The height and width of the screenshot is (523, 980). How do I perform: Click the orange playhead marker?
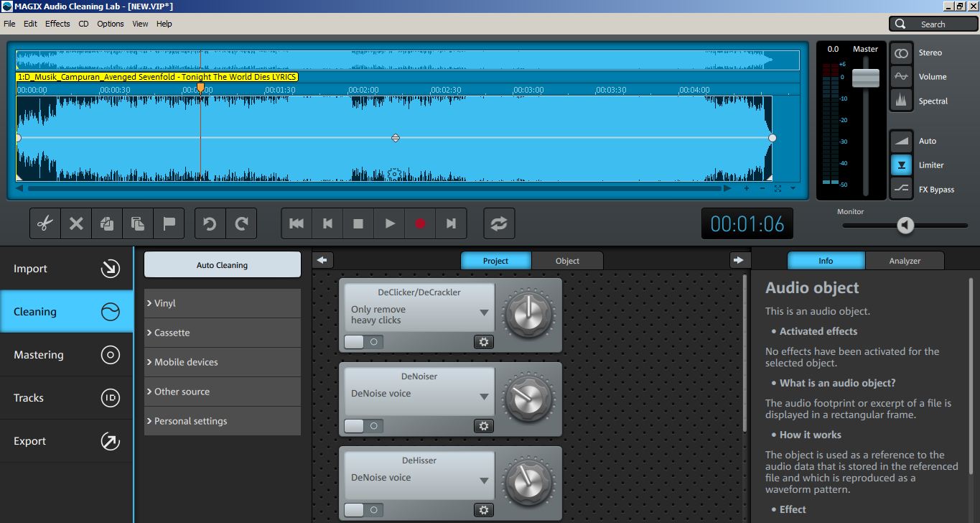click(x=200, y=88)
